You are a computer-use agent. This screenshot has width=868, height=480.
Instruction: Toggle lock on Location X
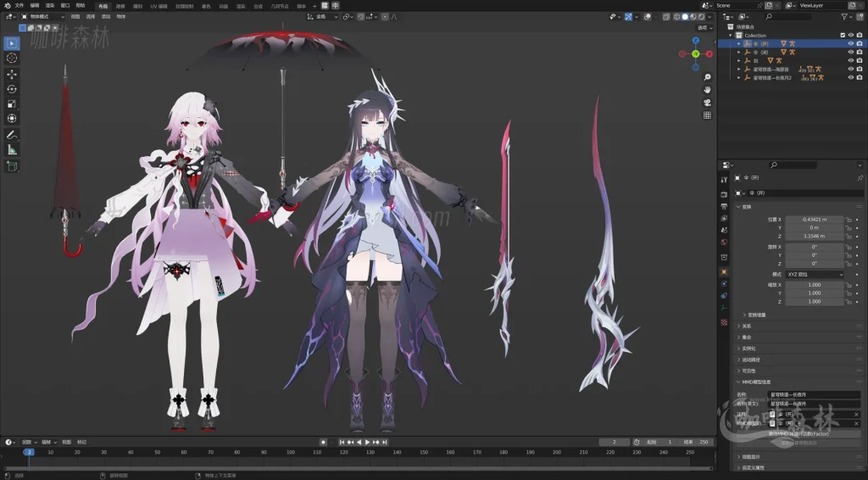click(x=848, y=220)
